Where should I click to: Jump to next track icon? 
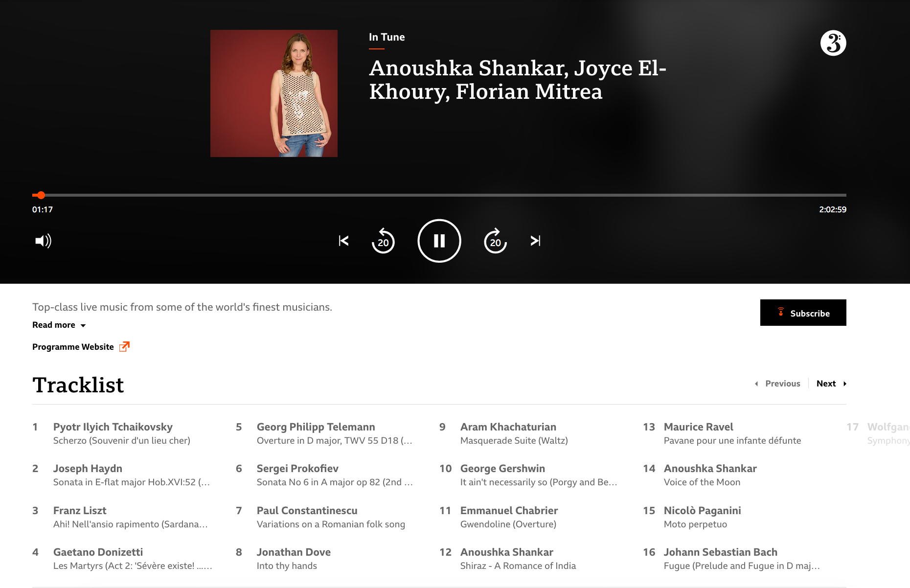point(535,241)
